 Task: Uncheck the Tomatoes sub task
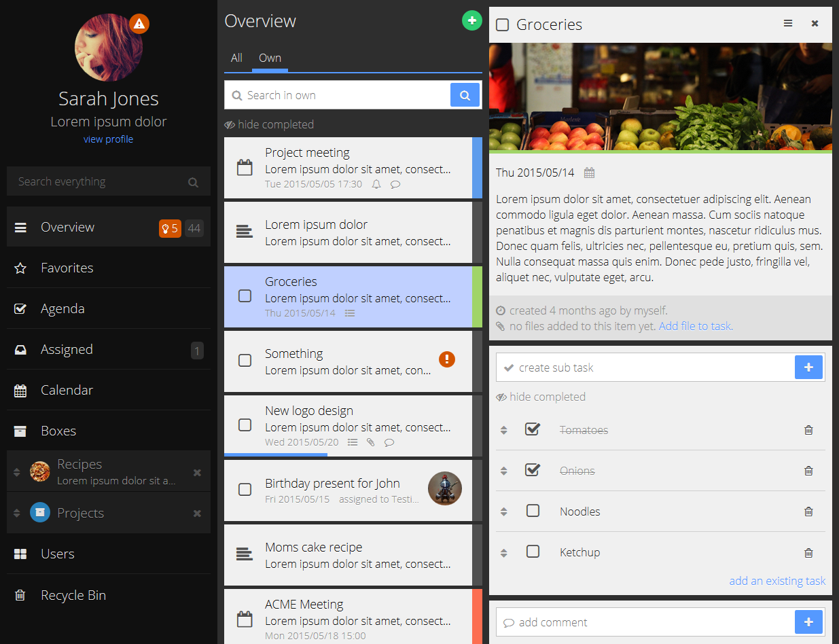[x=533, y=429]
